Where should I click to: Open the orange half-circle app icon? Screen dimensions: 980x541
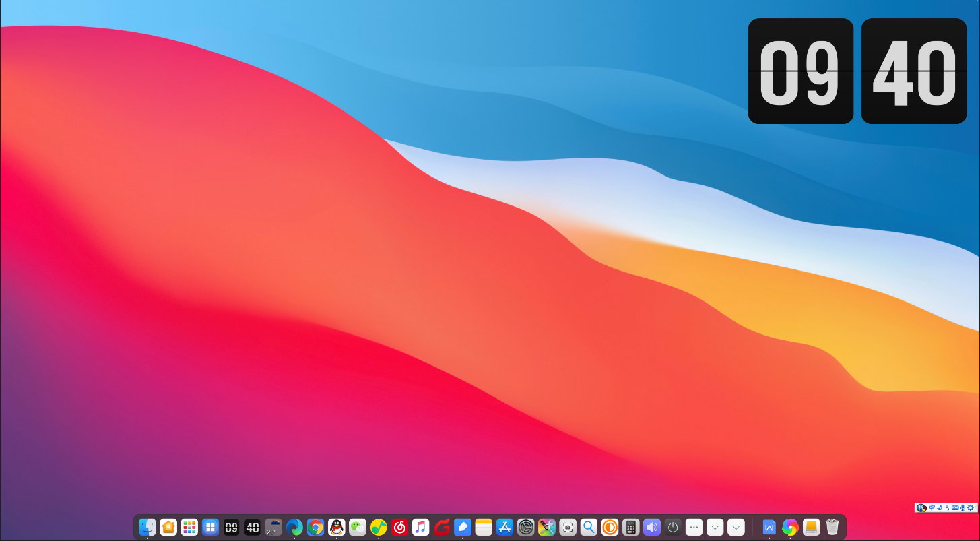click(610, 527)
